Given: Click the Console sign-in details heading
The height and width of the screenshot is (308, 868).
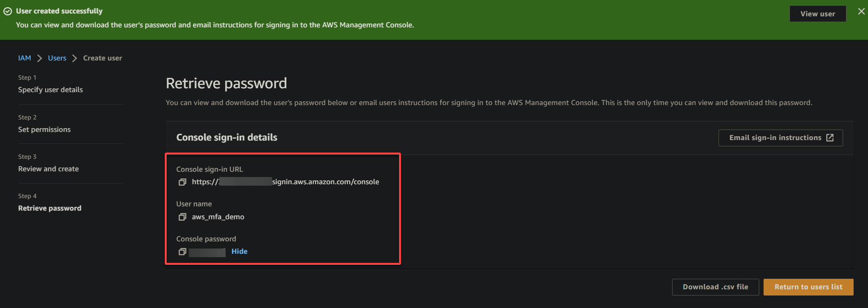Looking at the screenshot, I should point(227,138).
